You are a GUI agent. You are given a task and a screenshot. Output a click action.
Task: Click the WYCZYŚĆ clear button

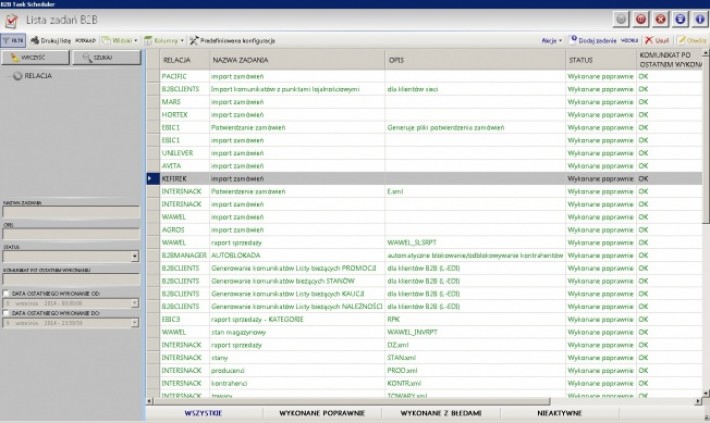click(x=34, y=58)
